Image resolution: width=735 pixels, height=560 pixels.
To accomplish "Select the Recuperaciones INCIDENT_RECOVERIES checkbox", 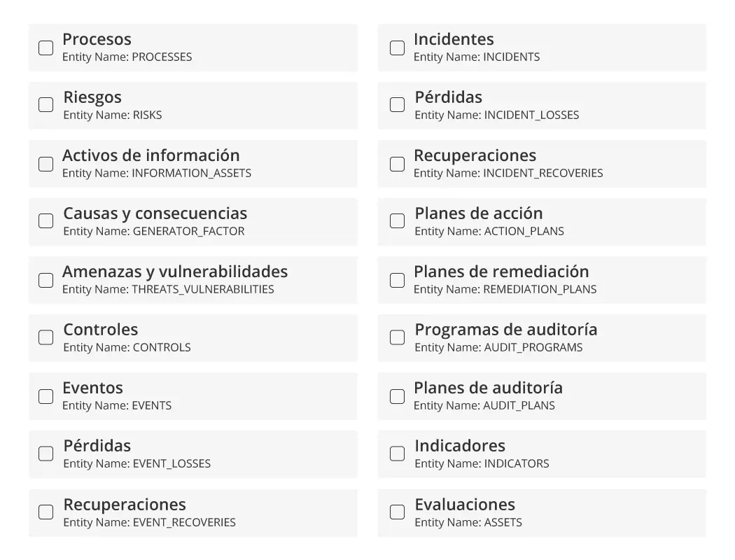I will tap(397, 164).
